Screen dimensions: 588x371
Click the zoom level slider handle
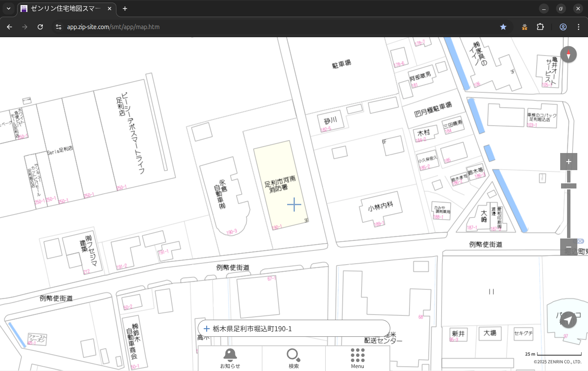click(568, 186)
